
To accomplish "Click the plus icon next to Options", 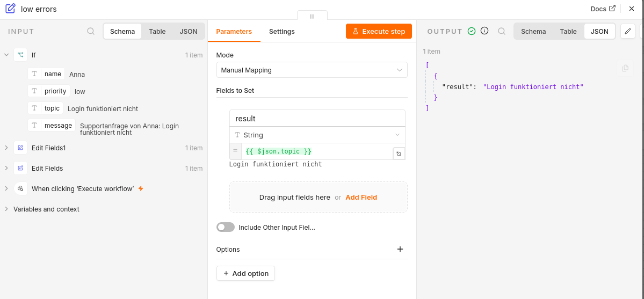I will tap(401, 249).
